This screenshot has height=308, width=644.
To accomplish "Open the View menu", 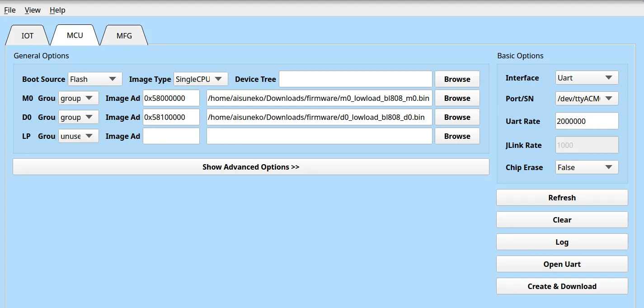I will click(x=33, y=10).
